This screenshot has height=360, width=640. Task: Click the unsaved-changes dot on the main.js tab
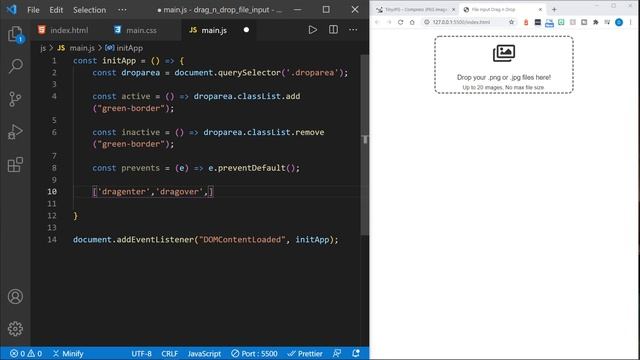point(246,30)
